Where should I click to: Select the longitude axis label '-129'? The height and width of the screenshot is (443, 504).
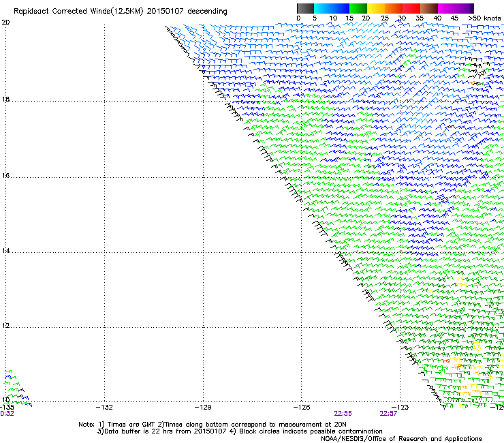click(203, 408)
